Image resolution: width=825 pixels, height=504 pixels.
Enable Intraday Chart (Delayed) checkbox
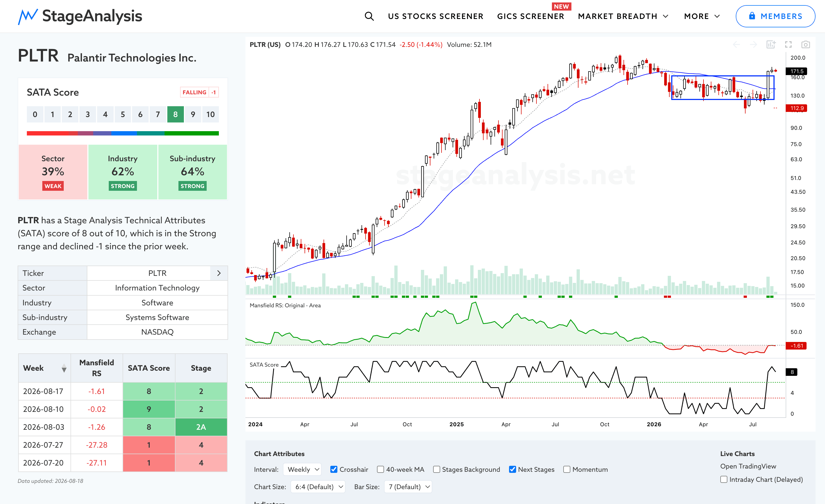coord(724,479)
